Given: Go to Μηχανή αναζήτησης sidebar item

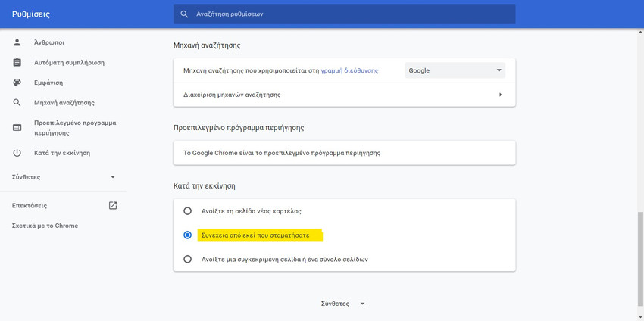Looking at the screenshot, I should 64,103.
